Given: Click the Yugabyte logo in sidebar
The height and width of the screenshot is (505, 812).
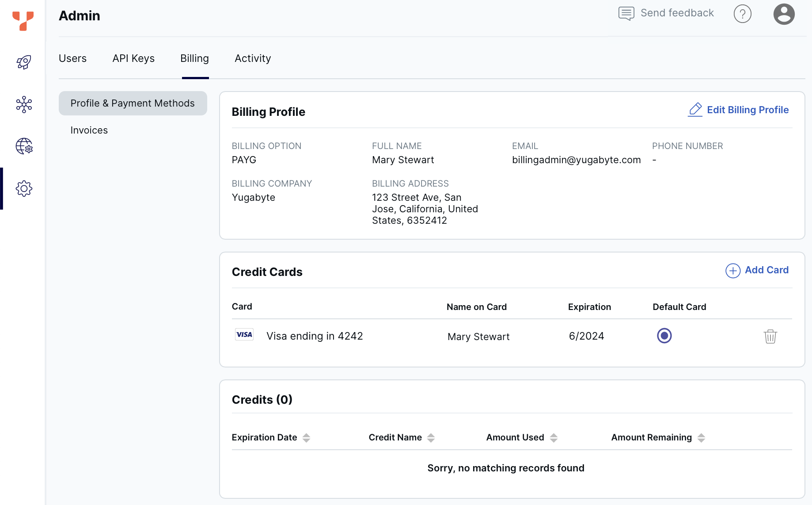Looking at the screenshot, I should click(x=23, y=21).
